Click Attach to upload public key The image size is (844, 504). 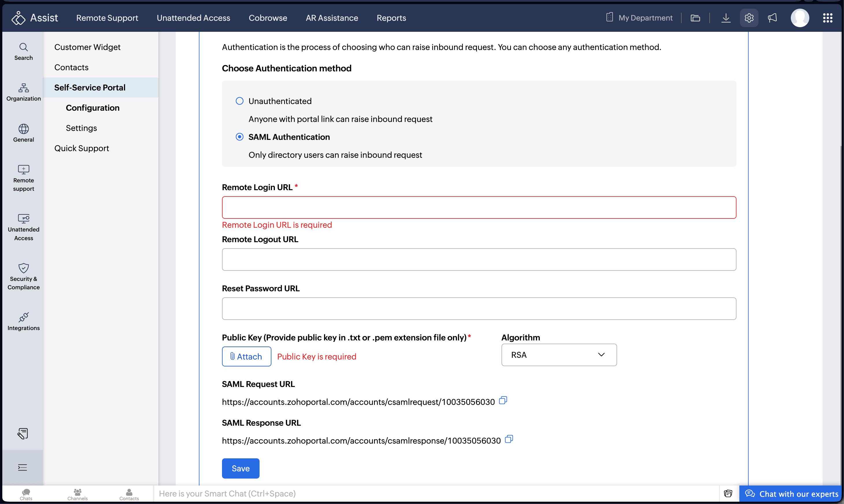coord(246,356)
